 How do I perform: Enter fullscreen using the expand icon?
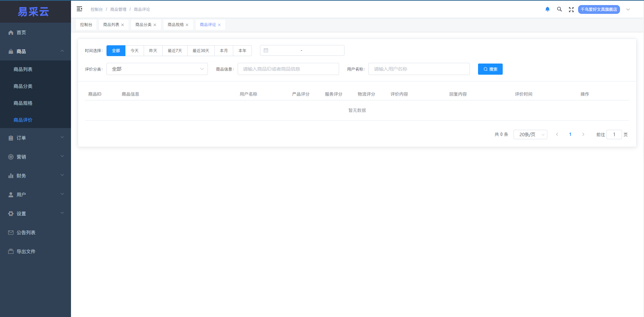click(571, 9)
